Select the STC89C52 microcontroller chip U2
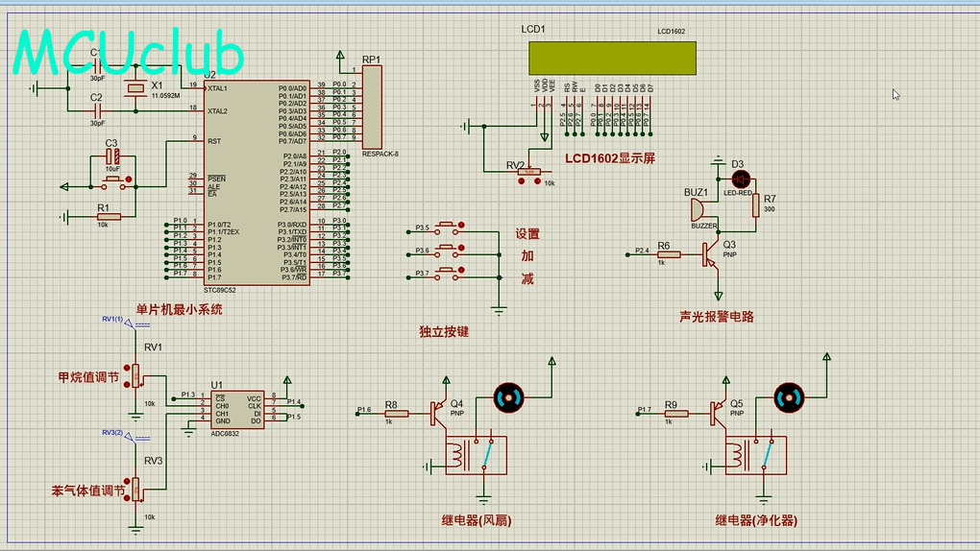980x551 pixels. coord(256,182)
